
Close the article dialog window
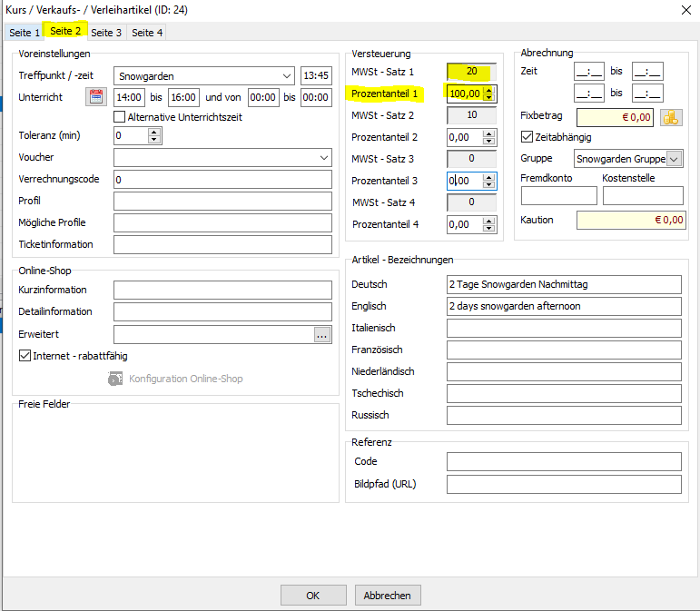(686, 10)
